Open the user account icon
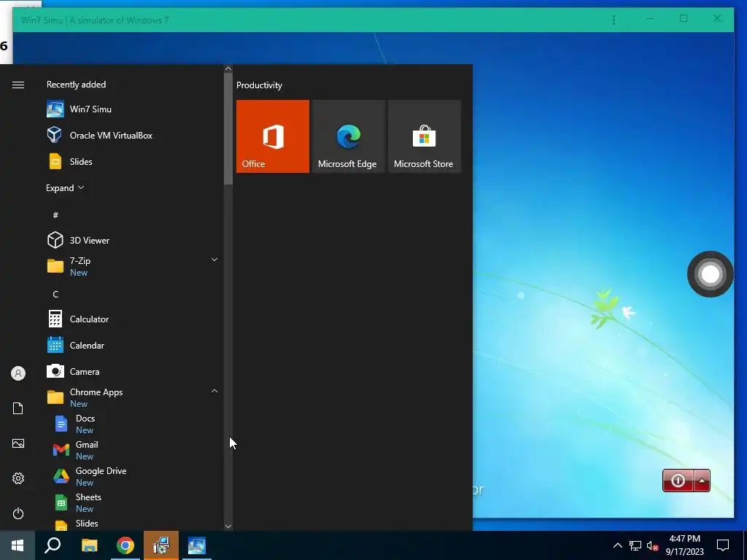The height and width of the screenshot is (560, 747). [x=18, y=373]
